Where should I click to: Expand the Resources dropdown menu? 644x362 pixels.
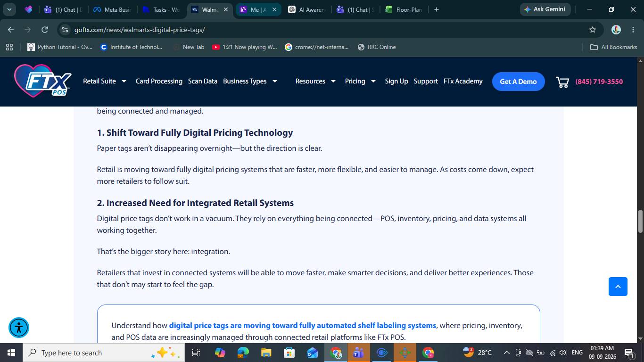coord(315,81)
